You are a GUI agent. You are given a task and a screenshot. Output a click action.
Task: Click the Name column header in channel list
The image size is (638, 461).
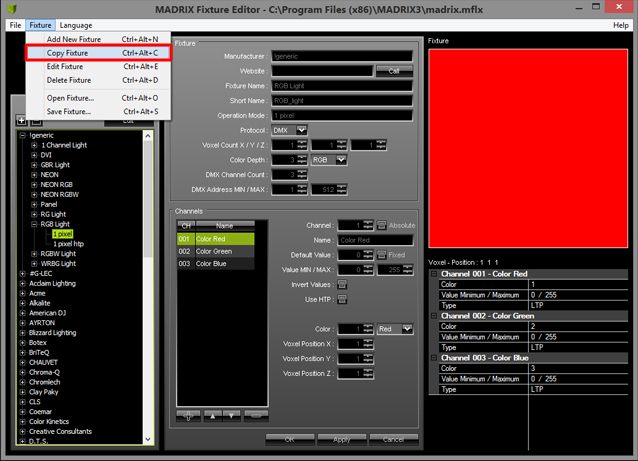[x=225, y=225]
